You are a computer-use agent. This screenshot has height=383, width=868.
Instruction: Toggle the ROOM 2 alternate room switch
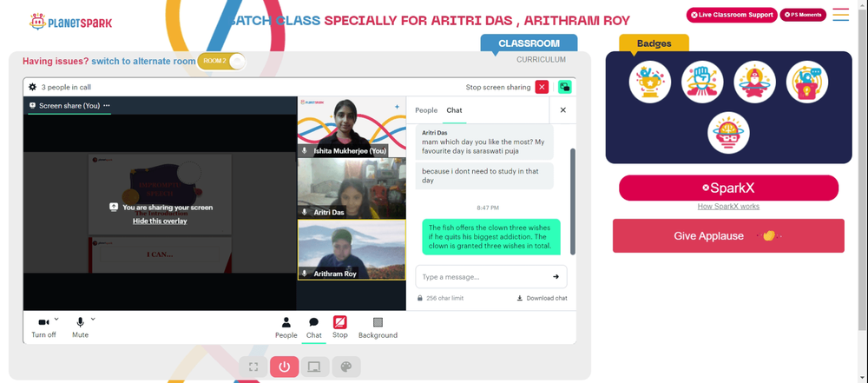pos(221,61)
